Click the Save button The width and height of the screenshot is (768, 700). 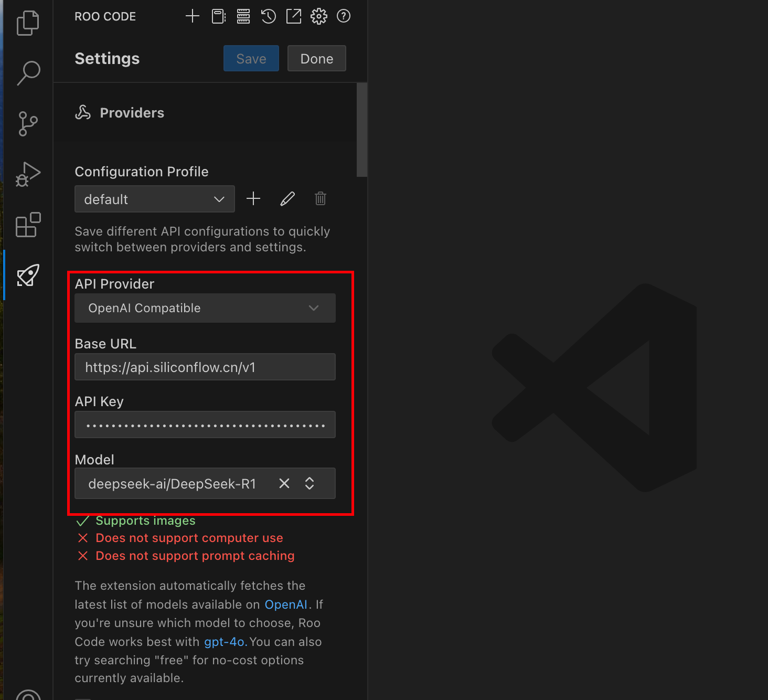coord(251,58)
